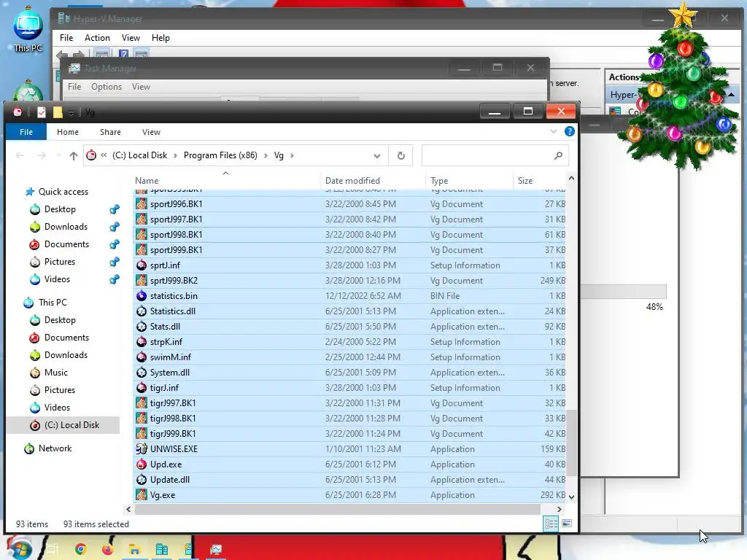This screenshot has width=747, height=560.
Task: Select the statistics.bin file icon
Action: coord(142,296)
